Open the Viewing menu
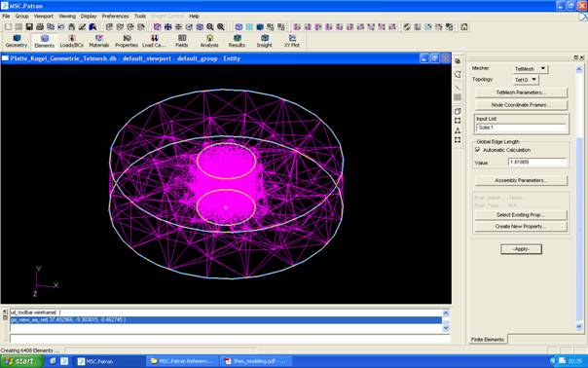Screen dimensions: 588x368 click(67, 17)
